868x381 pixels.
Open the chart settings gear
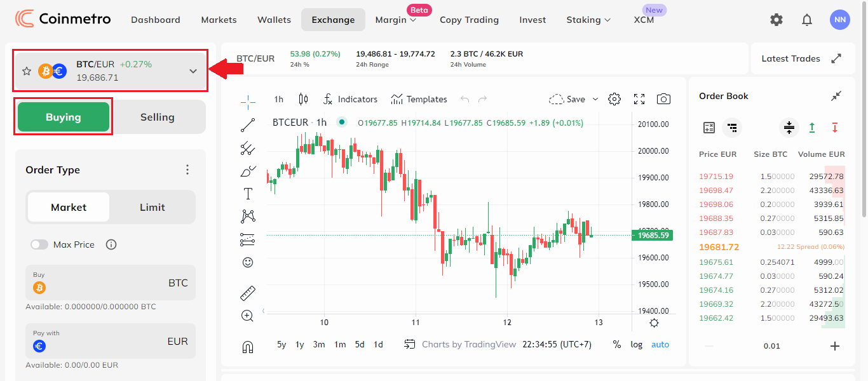614,99
